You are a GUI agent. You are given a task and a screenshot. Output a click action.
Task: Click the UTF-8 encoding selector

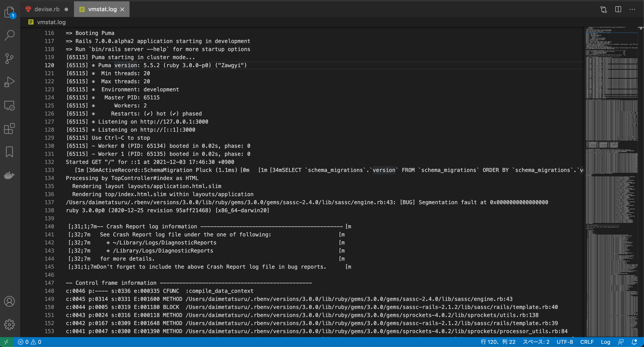pyautogui.click(x=564, y=342)
